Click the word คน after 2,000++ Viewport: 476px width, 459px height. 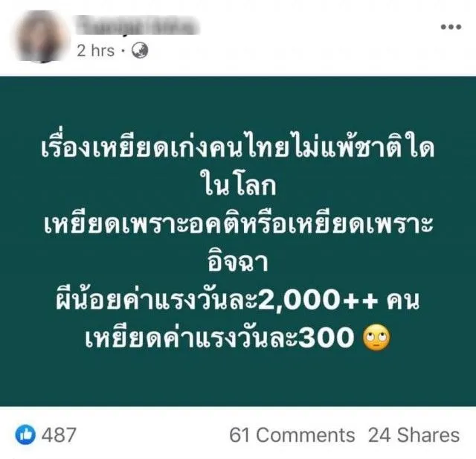(403, 301)
